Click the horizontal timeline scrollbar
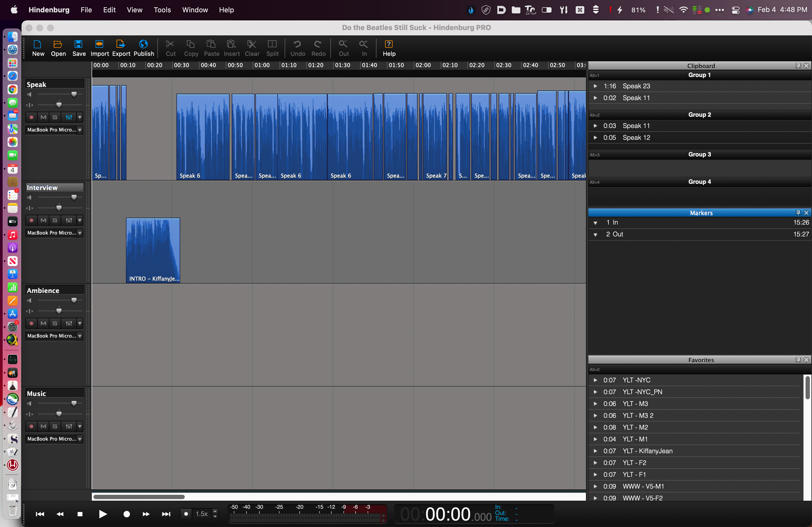Image resolution: width=812 pixels, height=527 pixels. point(139,497)
